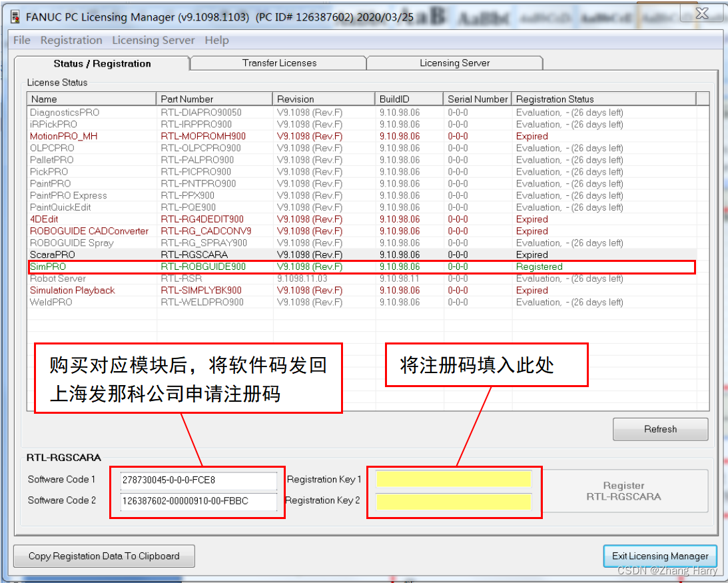Image resolution: width=728 pixels, height=583 pixels.
Task: Click the Refresh button
Action: click(660, 429)
